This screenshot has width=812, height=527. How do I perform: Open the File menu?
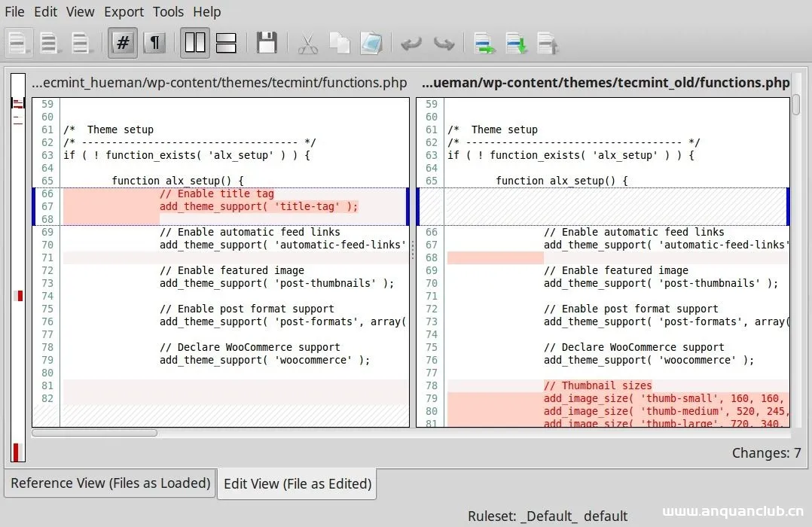tap(14, 11)
